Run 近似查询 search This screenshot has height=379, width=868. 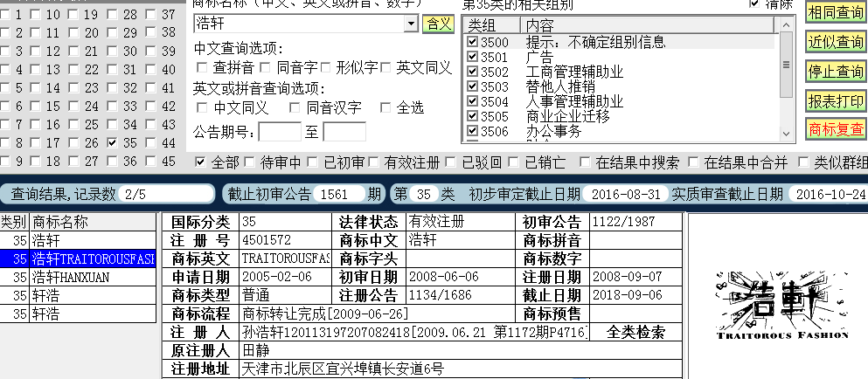(x=836, y=42)
